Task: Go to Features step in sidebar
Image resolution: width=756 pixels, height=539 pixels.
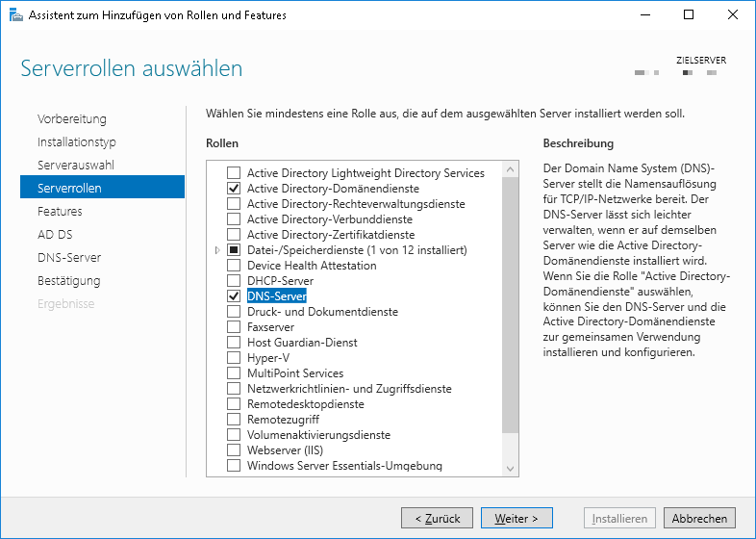Action: [60, 211]
